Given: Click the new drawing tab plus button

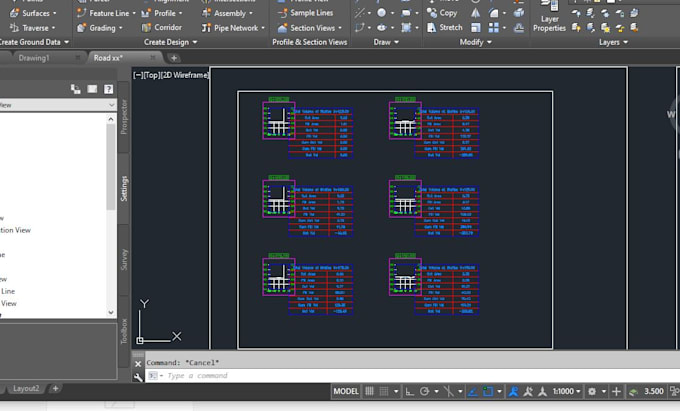Looking at the screenshot, I should click(174, 58).
